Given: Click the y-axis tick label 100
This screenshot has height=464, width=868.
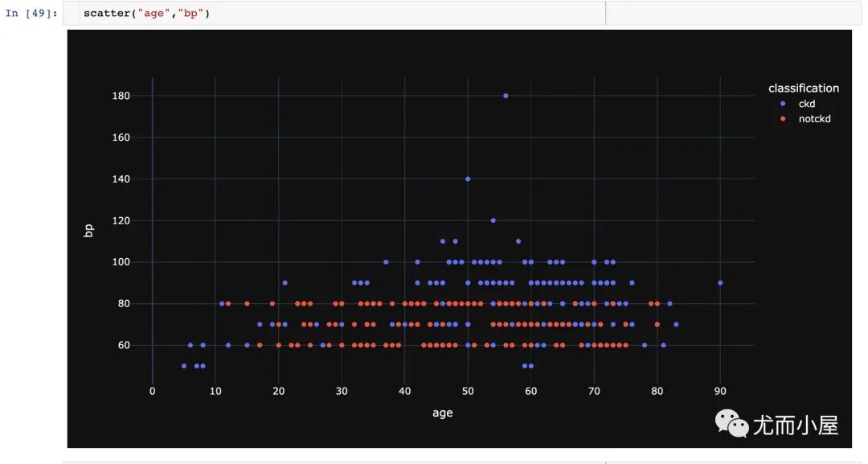Looking at the screenshot, I should coord(121,262).
